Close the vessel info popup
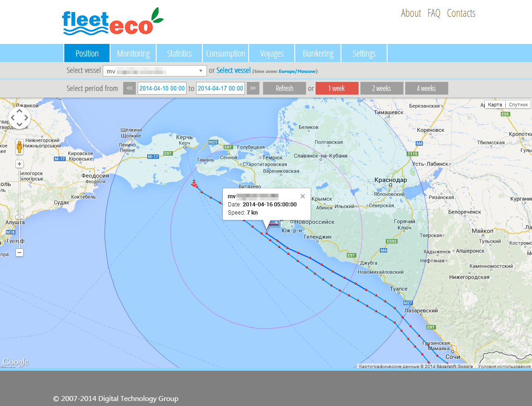Image resolution: width=532 pixels, height=406 pixels. point(302,196)
